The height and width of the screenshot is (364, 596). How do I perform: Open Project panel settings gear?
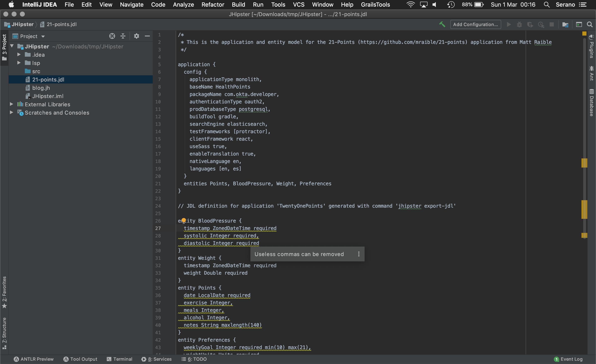coord(136,36)
